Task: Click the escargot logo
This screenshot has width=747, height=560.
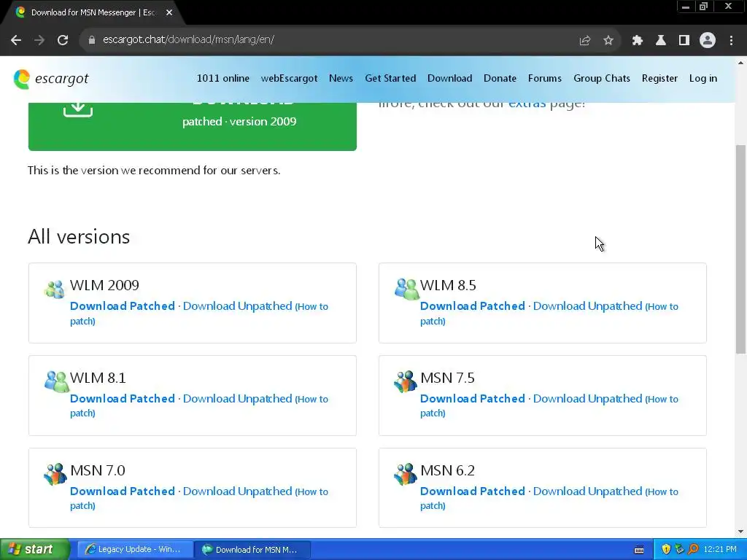Action: click(51, 79)
